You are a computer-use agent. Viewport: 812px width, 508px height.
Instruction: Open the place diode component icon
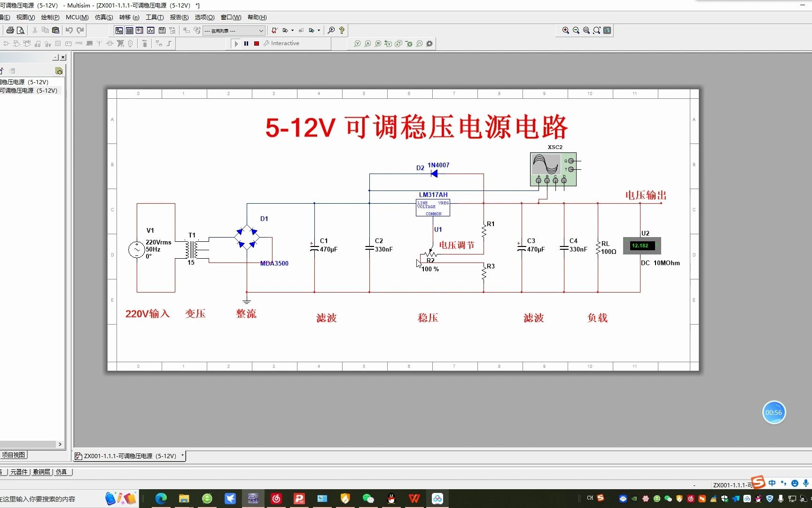(x=6, y=43)
